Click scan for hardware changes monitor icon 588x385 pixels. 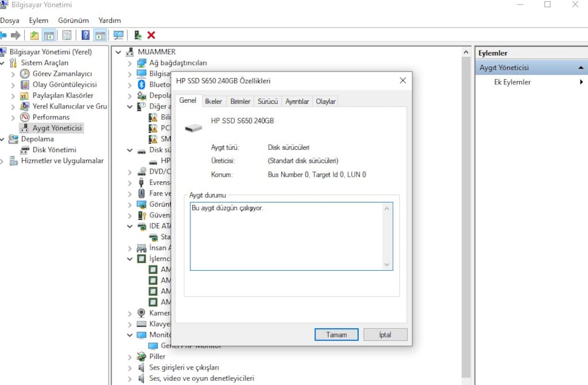[118, 35]
